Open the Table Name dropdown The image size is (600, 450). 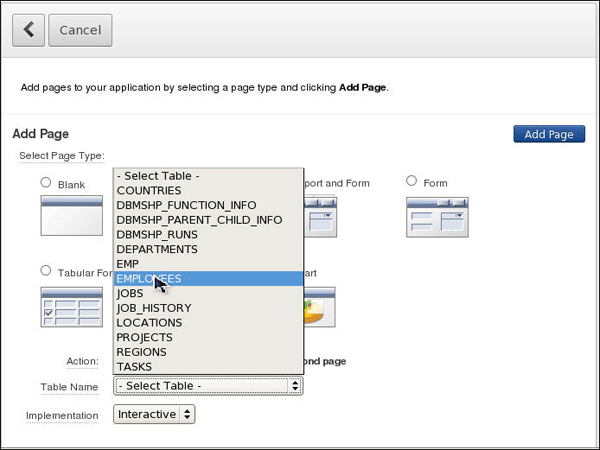click(208, 386)
